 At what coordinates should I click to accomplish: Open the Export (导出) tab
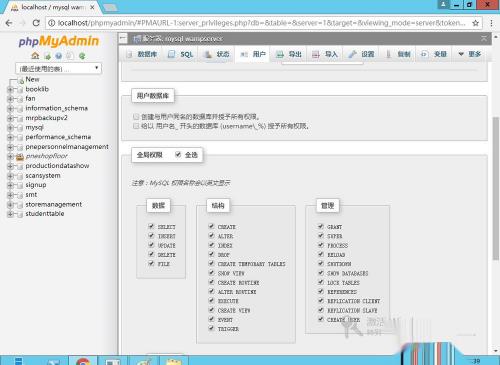pyautogui.click(x=289, y=54)
